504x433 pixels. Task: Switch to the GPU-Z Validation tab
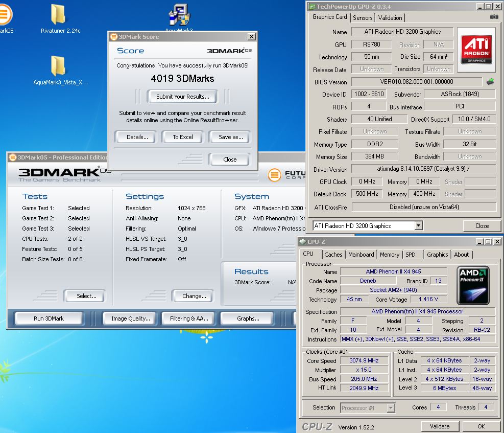[390, 18]
